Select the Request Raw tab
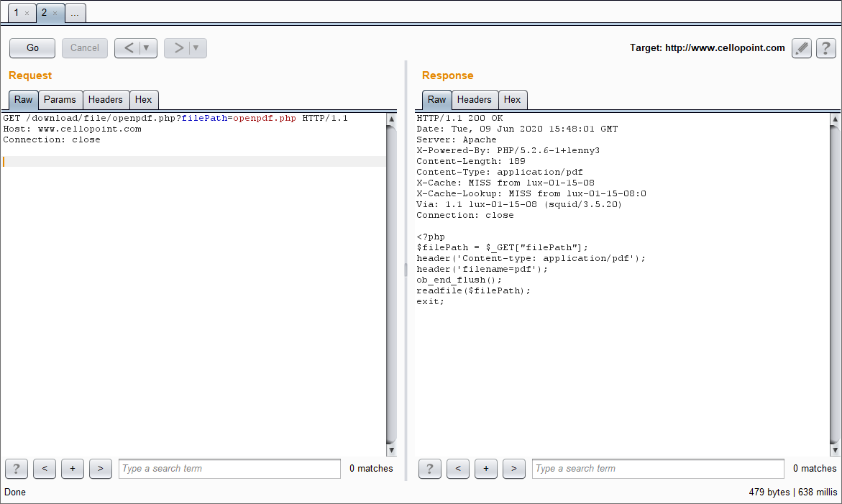The width and height of the screenshot is (842, 504). (23, 99)
